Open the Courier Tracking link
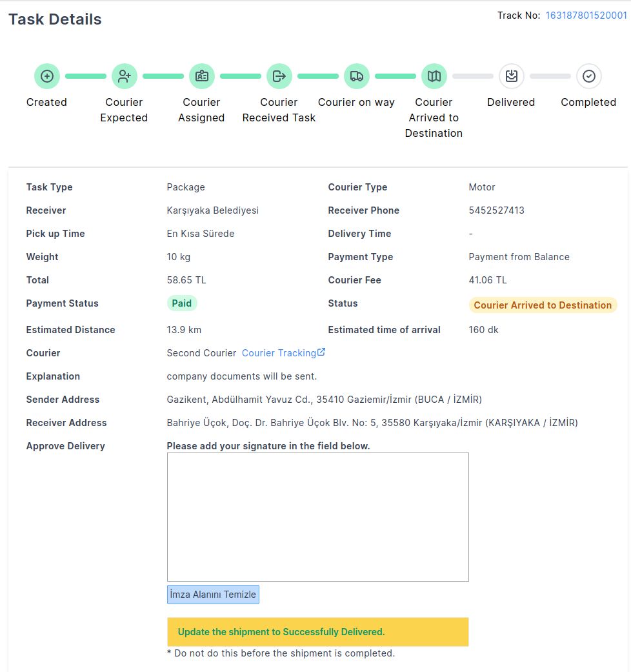Viewport: 631px width, 672px height. pyautogui.click(x=279, y=353)
